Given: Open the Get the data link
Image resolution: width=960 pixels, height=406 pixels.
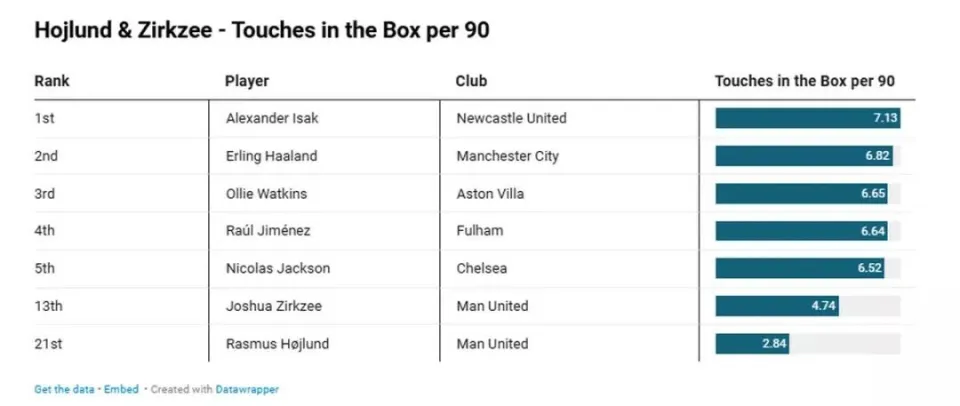Looking at the screenshot, I should pyautogui.click(x=64, y=389).
